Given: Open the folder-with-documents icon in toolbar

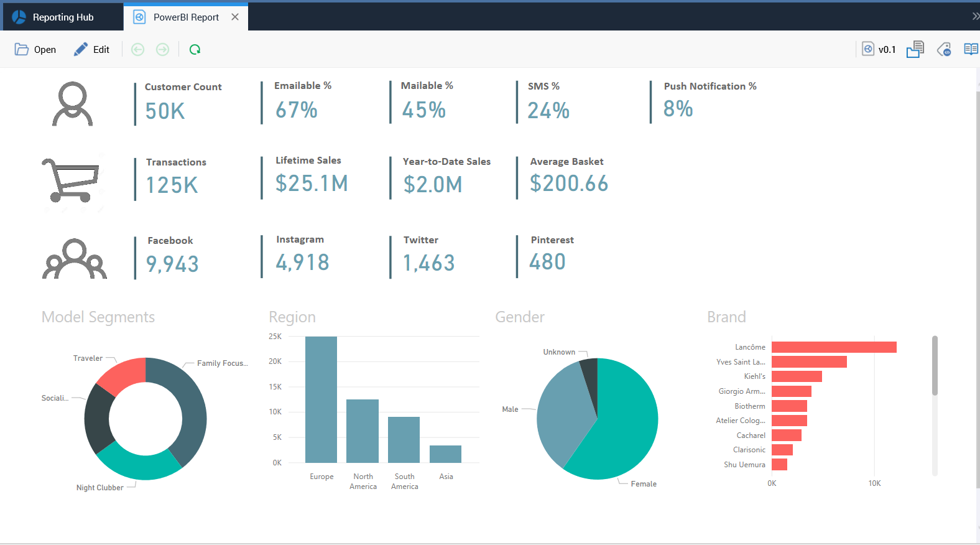Looking at the screenshot, I should [915, 50].
